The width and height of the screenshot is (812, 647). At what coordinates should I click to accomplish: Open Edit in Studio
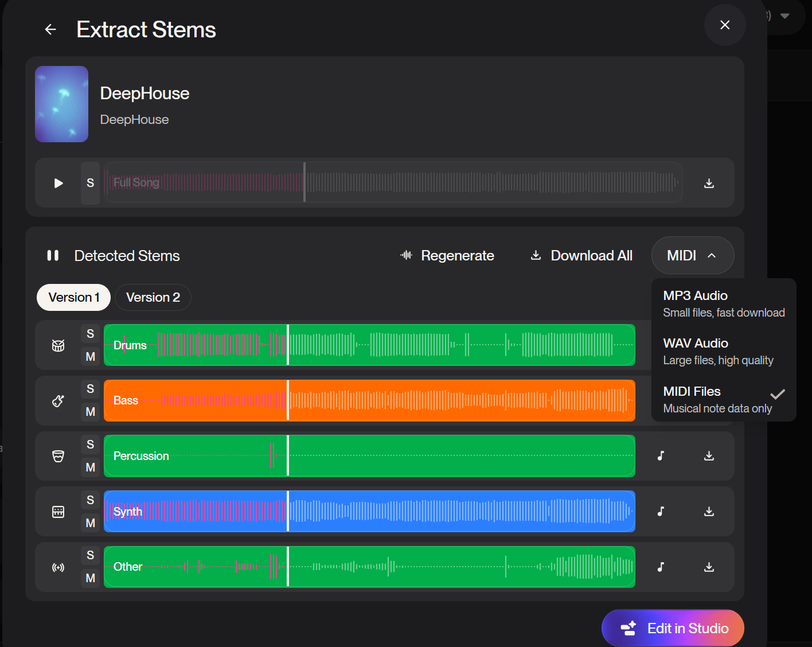(673, 628)
